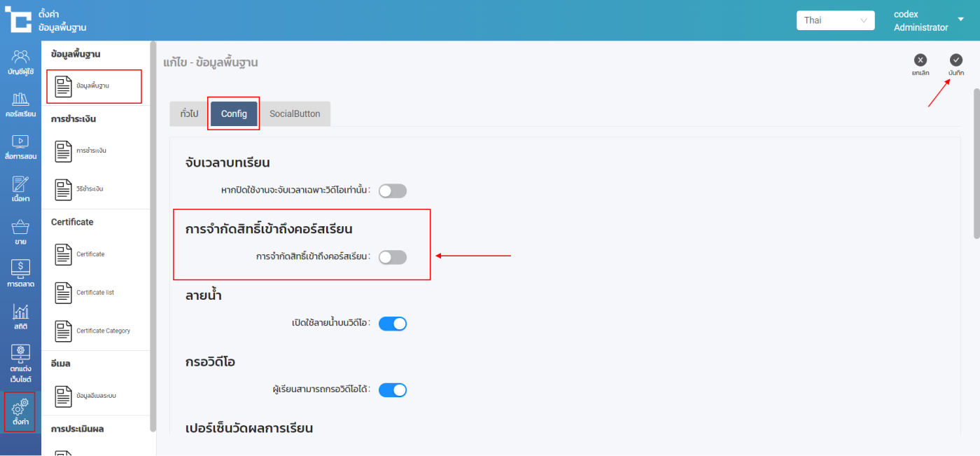Open the เนื้อหา content sidebar icon
This screenshot has width=980, height=456.
coord(20,189)
